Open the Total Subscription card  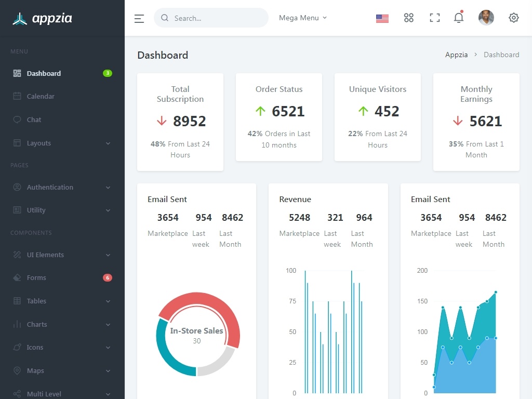(180, 122)
